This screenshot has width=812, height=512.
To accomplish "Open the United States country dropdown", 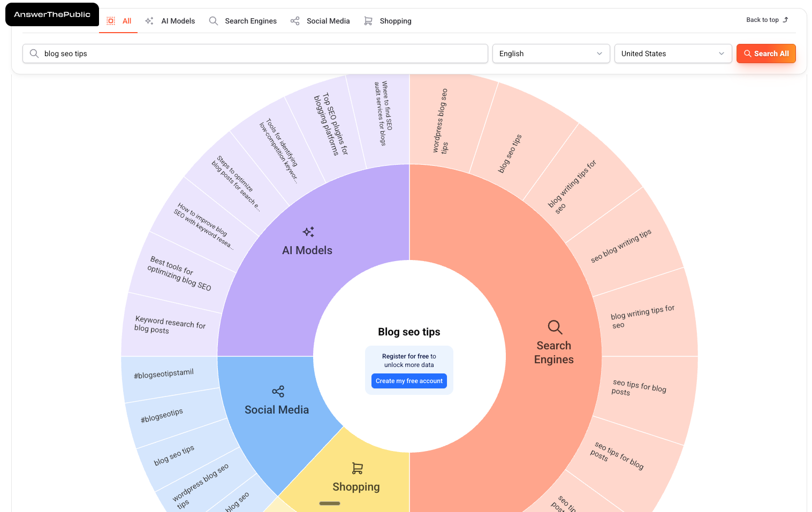I will (x=673, y=54).
